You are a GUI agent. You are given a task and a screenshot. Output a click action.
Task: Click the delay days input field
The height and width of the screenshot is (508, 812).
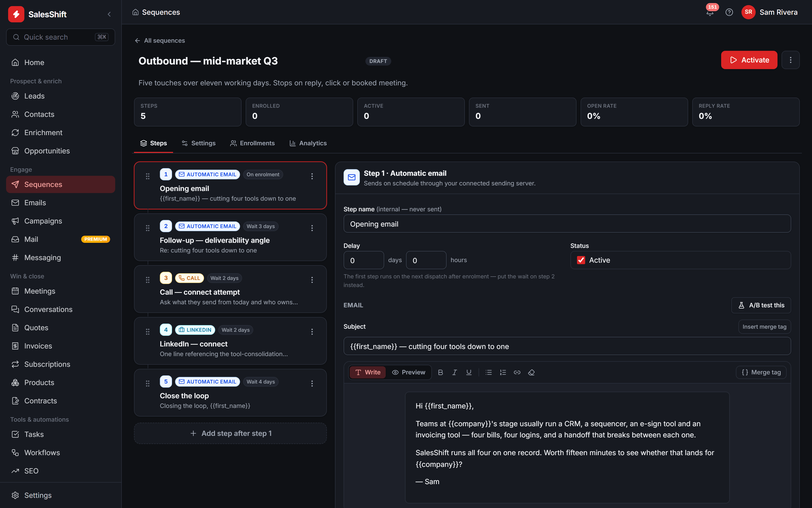click(363, 260)
